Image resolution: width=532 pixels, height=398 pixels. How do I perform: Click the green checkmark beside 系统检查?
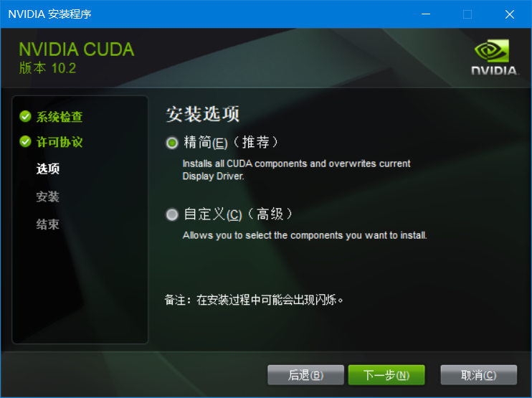point(25,116)
